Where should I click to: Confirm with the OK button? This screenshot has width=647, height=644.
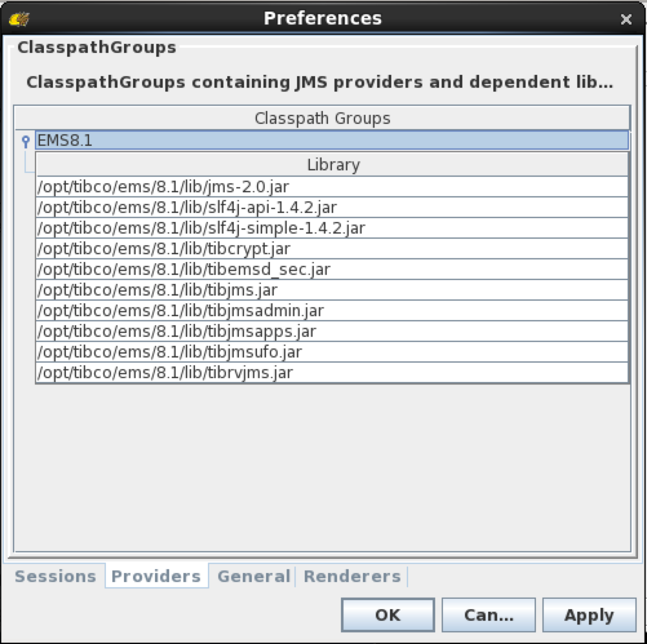click(388, 615)
